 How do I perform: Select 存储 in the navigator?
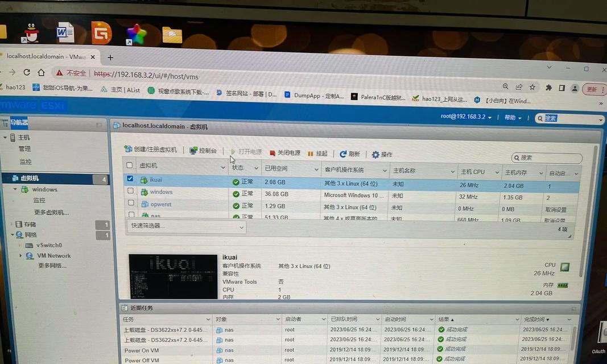point(30,224)
